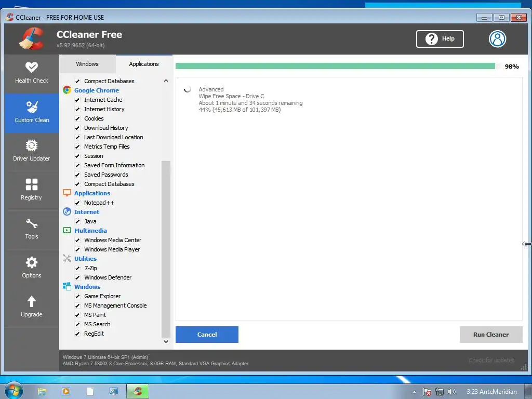
Task: Toggle the 7-Zip checkbox
Action: coord(77,268)
